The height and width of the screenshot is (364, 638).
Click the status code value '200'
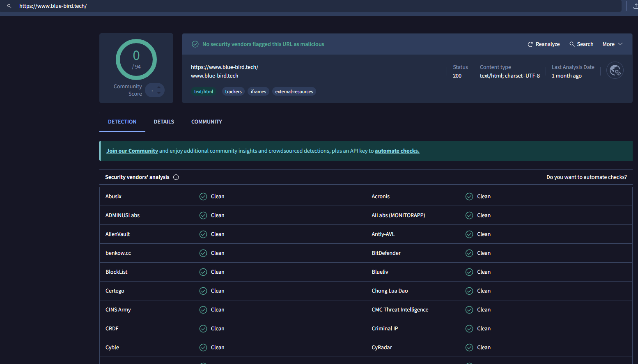[x=457, y=76]
